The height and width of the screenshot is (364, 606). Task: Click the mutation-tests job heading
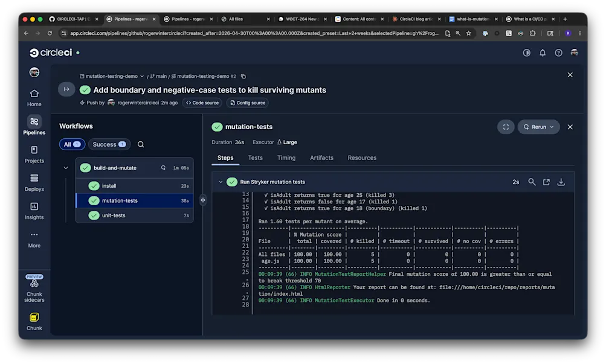[x=249, y=127]
